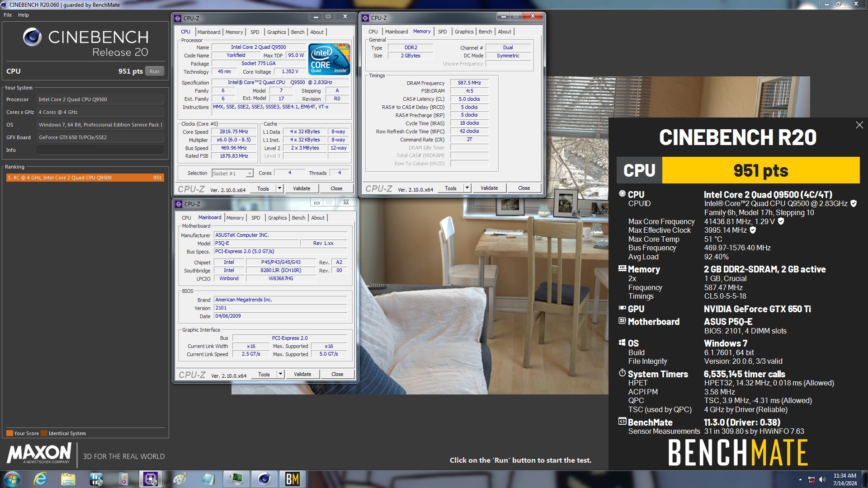The width and height of the screenshot is (868, 488).
Task: Click the title icon of CPU-Z Memory window
Action: [365, 18]
